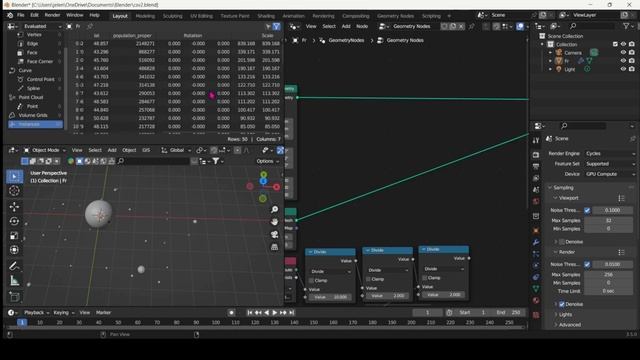Select the Annotate pencil tool
The height and width of the screenshot is (360, 640).
point(14,266)
